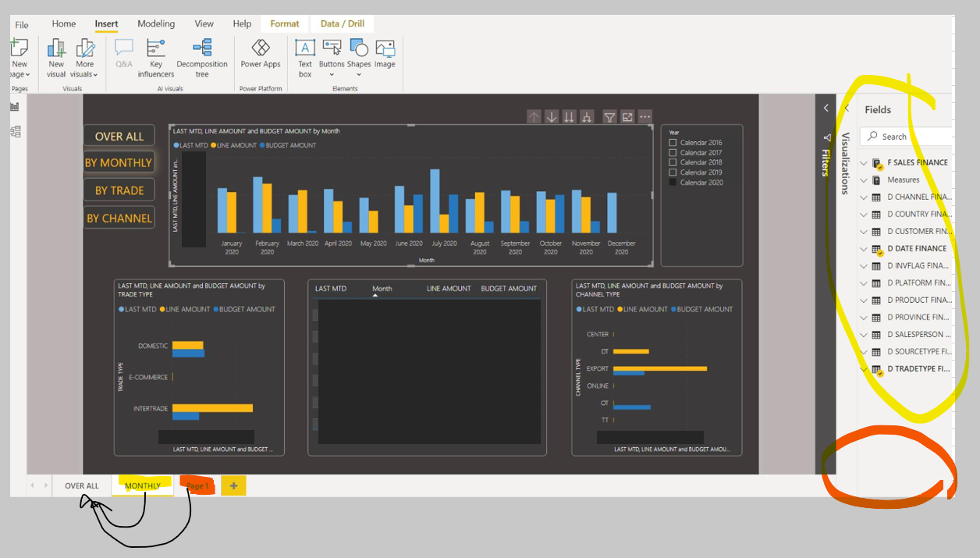Expand the Visualizations pane chevron
The height and width of the screenshot is (558, 980).
point(847,108)
